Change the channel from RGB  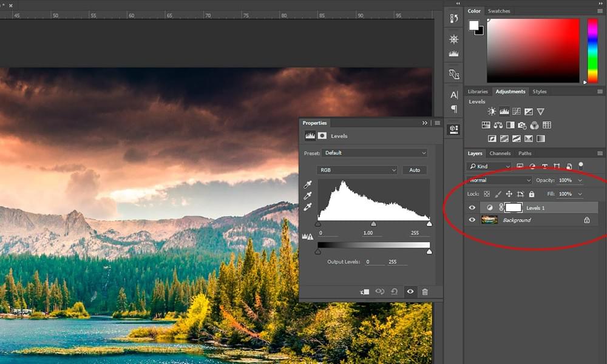click(x=357, y=170)
